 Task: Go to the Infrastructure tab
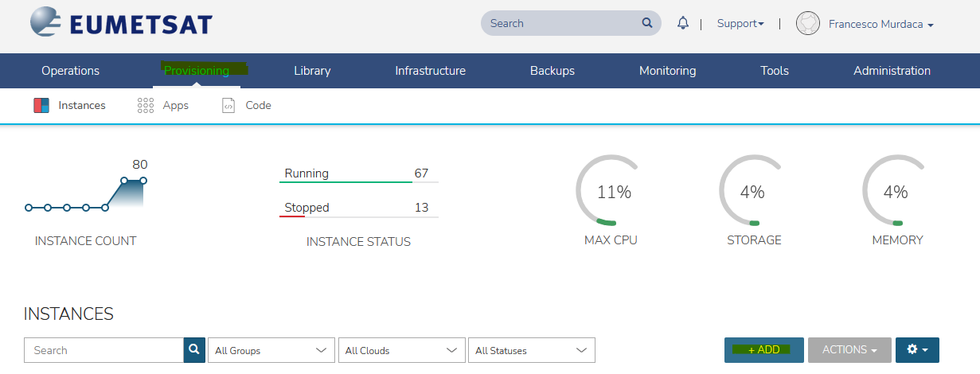[430, 71]
